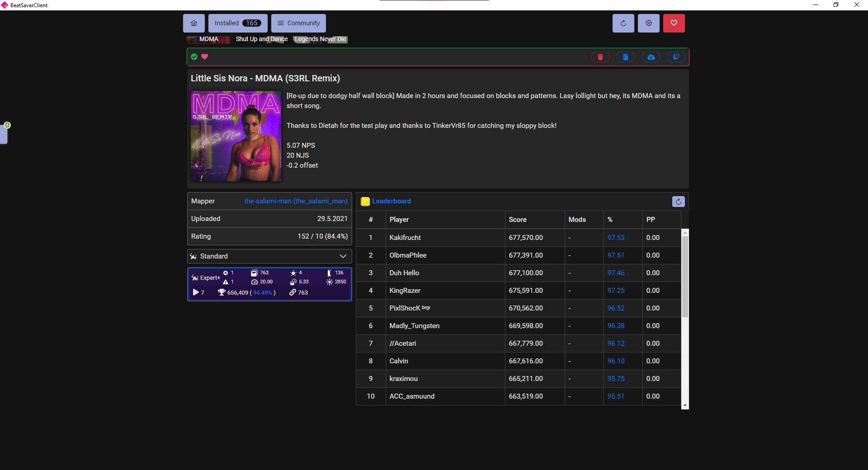Switch to Shut Up and Dance tab
Screen dimensions: 868x470
[262, 39]
